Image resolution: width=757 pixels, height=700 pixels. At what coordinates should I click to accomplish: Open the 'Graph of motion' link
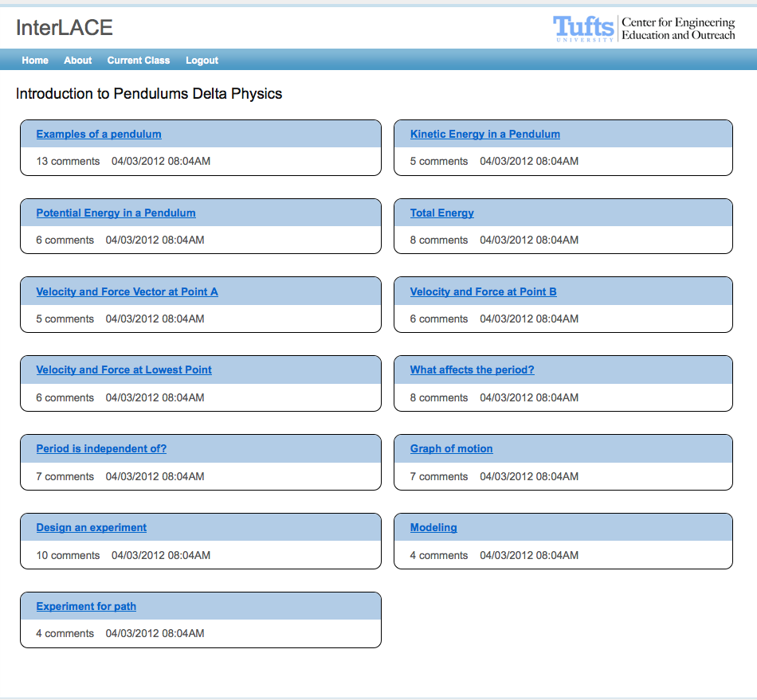coord(451,448)
